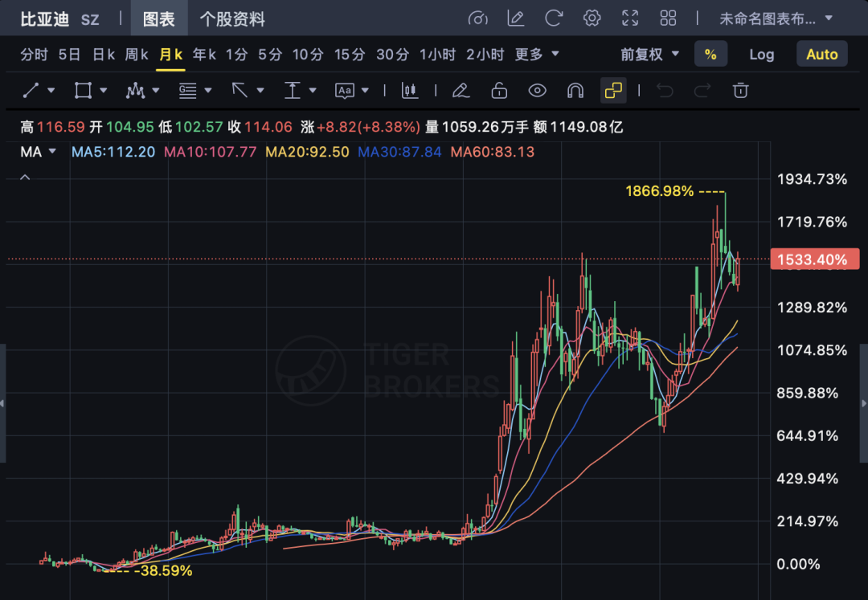
Task: Select the rectangle shape drawing tool
Action: [83, 90]
